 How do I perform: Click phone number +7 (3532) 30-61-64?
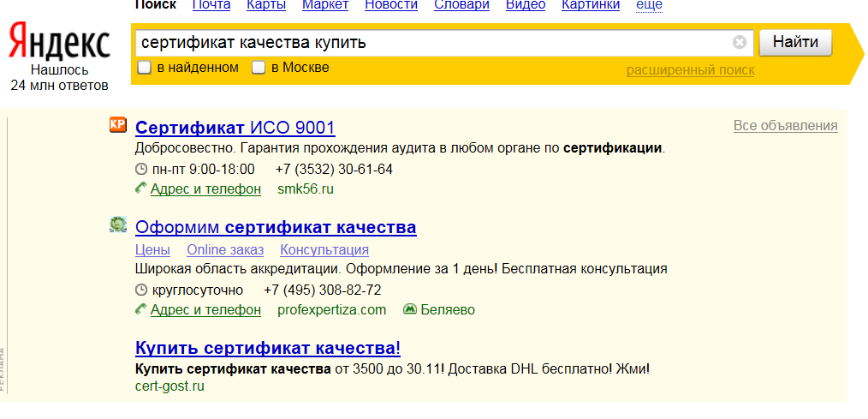334,169
